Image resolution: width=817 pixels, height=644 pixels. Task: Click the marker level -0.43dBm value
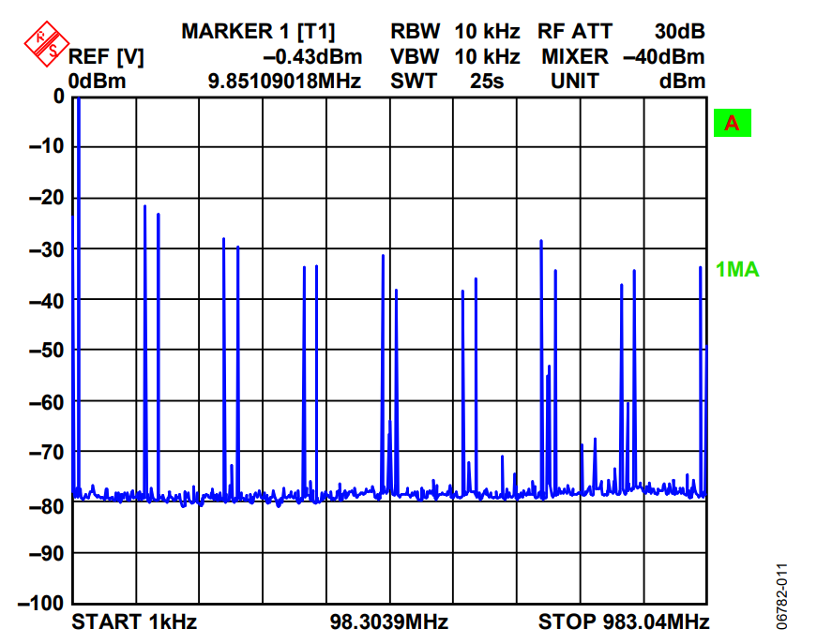click(x=312, y=57)
